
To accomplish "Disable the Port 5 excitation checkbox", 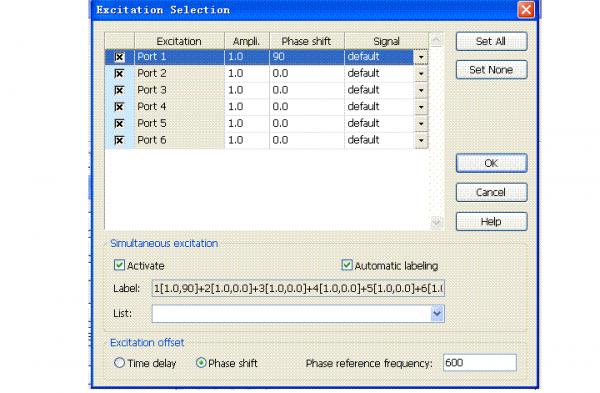I will [119, 124].
